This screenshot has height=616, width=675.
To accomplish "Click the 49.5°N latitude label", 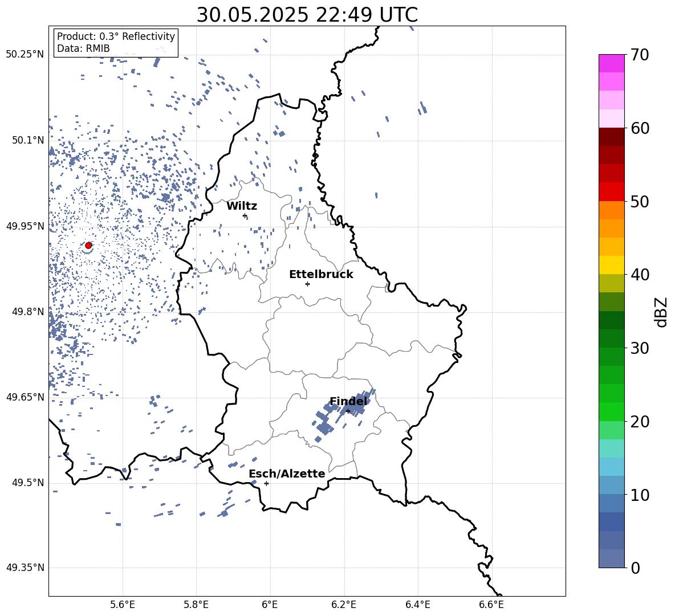I will (28, 483).
